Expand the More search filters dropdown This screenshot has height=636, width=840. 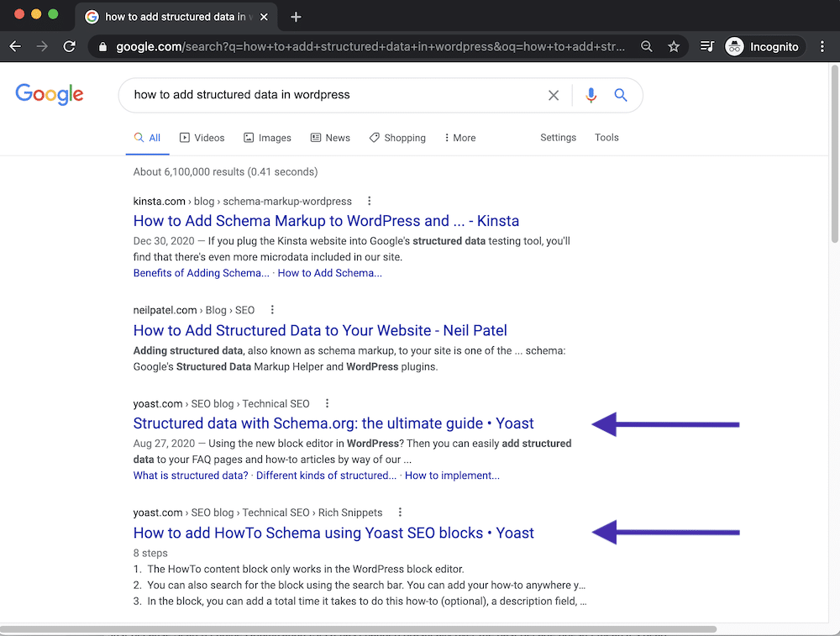click(459, 137)
